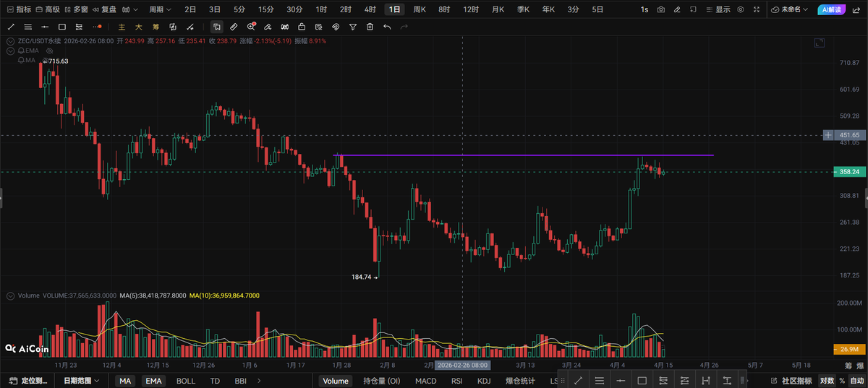Open the 社区指标 community indicators
This screenshot has height=388, width=868.
click(792, 381)
